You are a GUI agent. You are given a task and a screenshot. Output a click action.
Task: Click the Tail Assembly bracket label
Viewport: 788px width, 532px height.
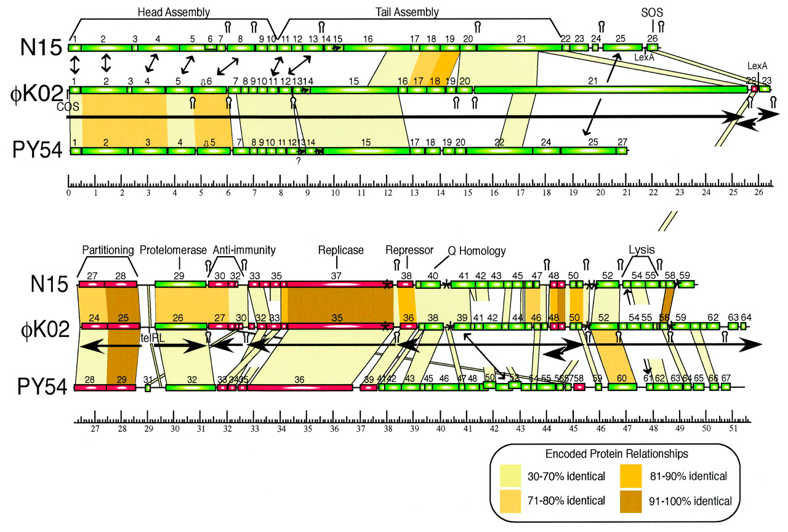[x=407, y=12]
